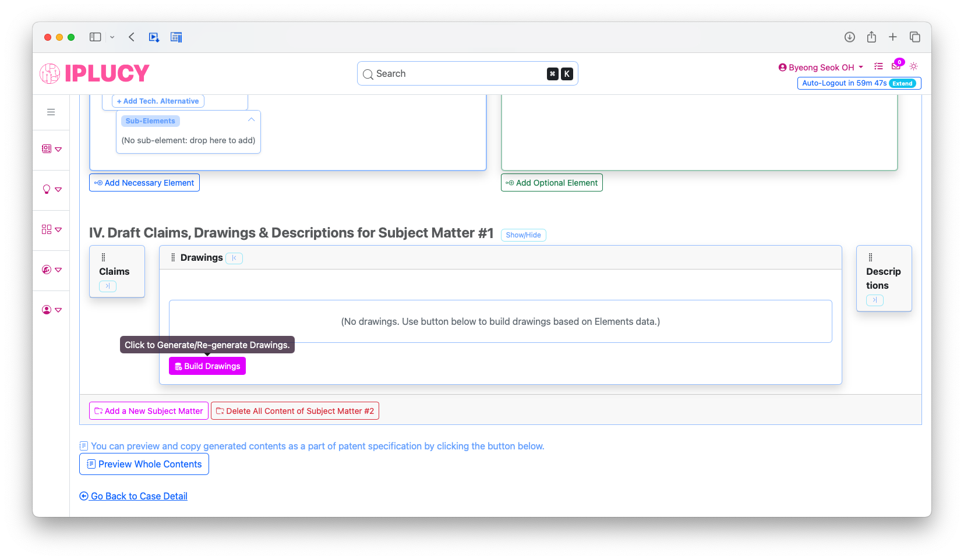Open a new tab with plus icon
The width and height of the screenshot is (964, 560).
coord(893,37)
